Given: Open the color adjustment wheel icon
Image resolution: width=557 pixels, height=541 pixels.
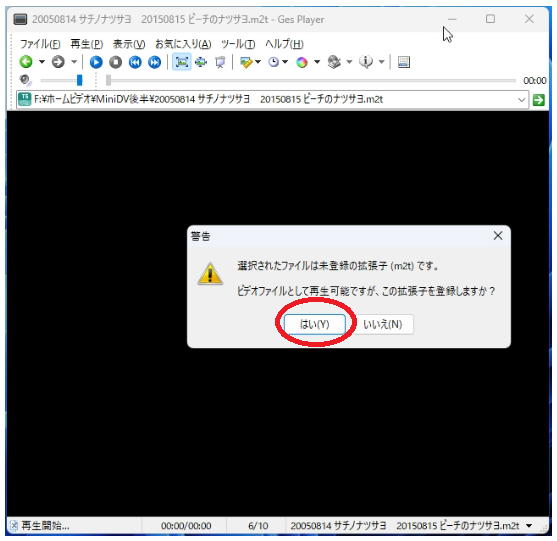Looking at the screenshot, I should point(302,62).
